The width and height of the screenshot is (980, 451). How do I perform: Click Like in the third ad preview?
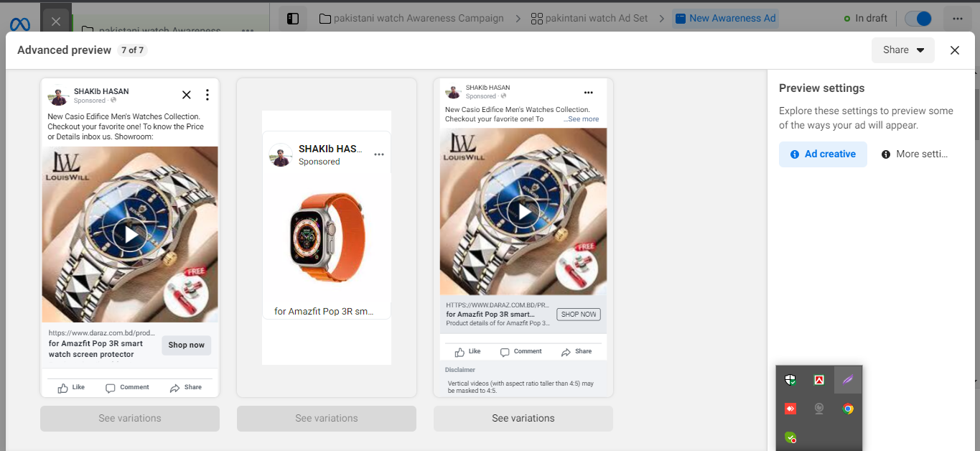pos(468,352)
